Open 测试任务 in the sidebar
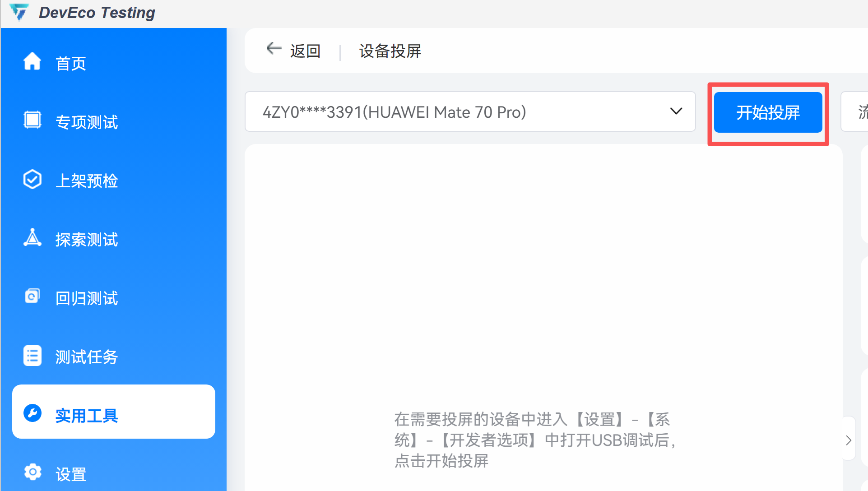Viewport: 868px width, 491px height. click(x=114, y=357)
